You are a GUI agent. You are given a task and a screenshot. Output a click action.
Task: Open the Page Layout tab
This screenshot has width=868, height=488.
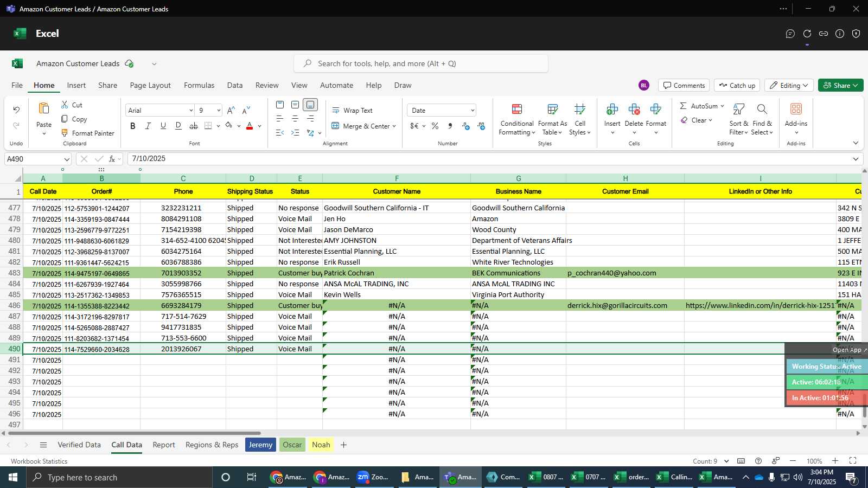[x=150, y=85]
